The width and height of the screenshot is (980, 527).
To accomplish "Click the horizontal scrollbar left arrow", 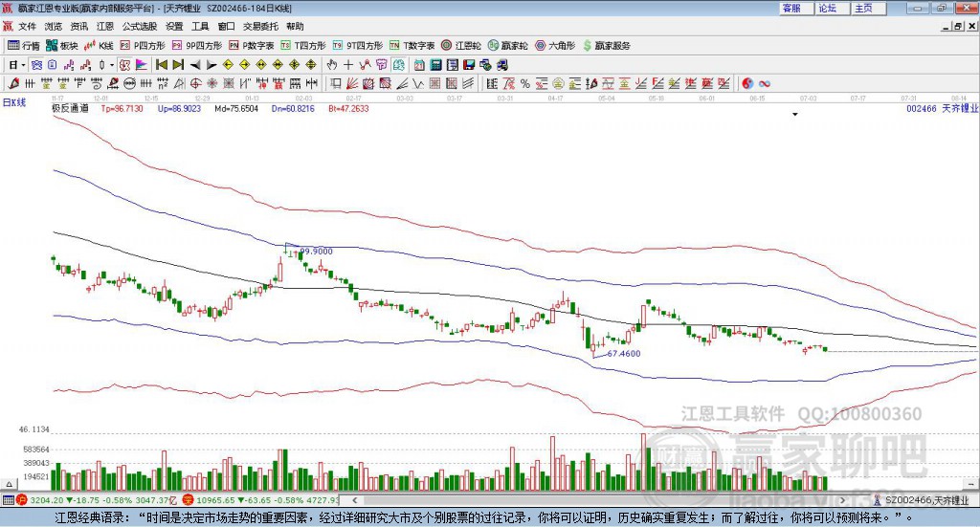I will (354, 500).
